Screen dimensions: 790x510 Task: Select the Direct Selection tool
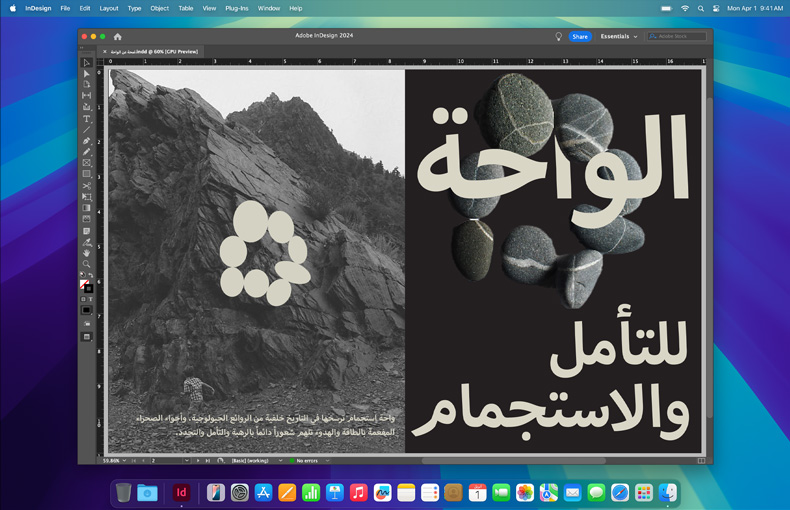point(87,73)
